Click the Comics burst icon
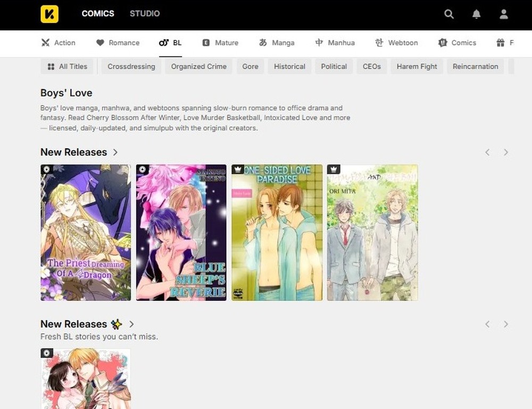 (x=443, y=43)
